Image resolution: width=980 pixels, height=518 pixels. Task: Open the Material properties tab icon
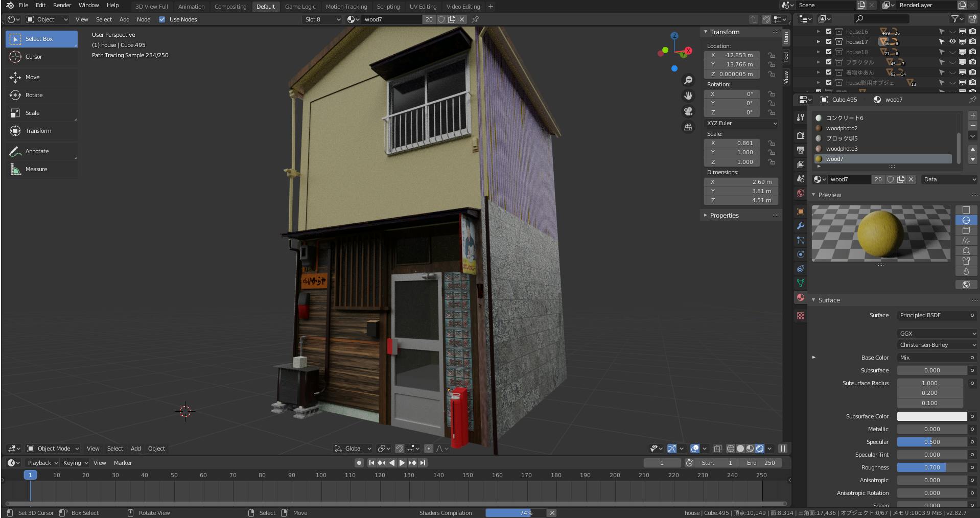coord(801,297)
